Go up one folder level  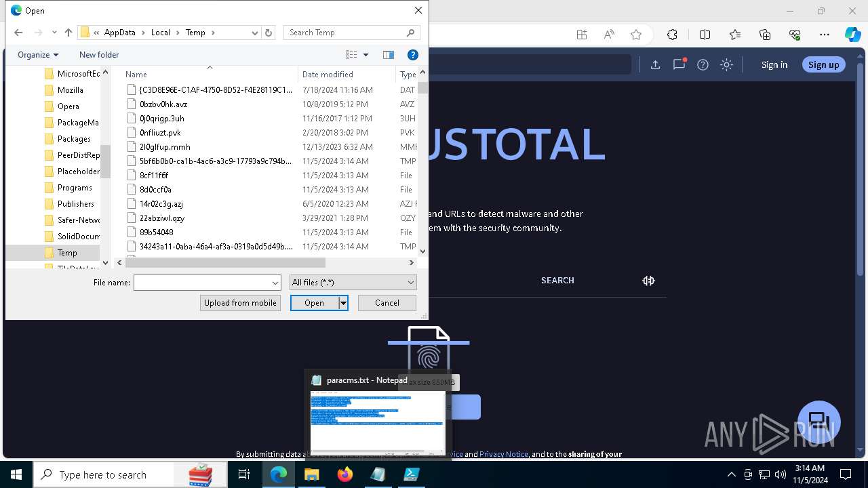point(68,33)
